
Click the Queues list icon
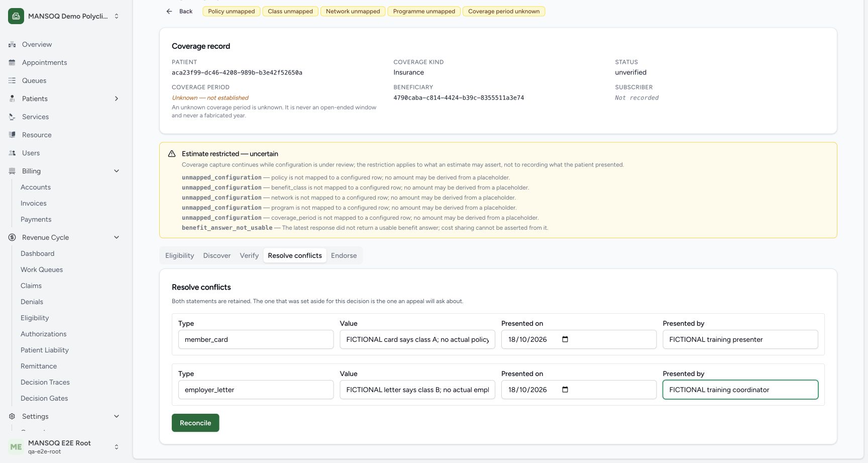pyautogui.click(x=12, y=80)
